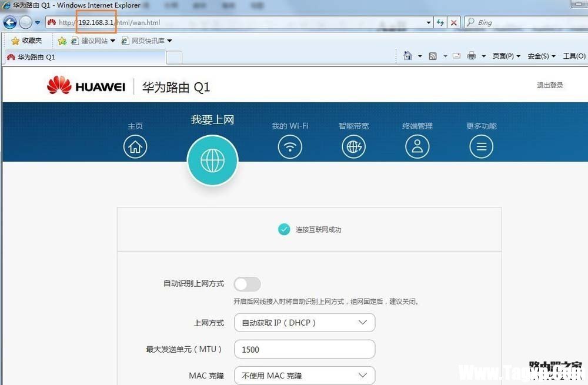
Task: Click the 我的 Wi-Fi text label
Action: (x=290, y=126)
